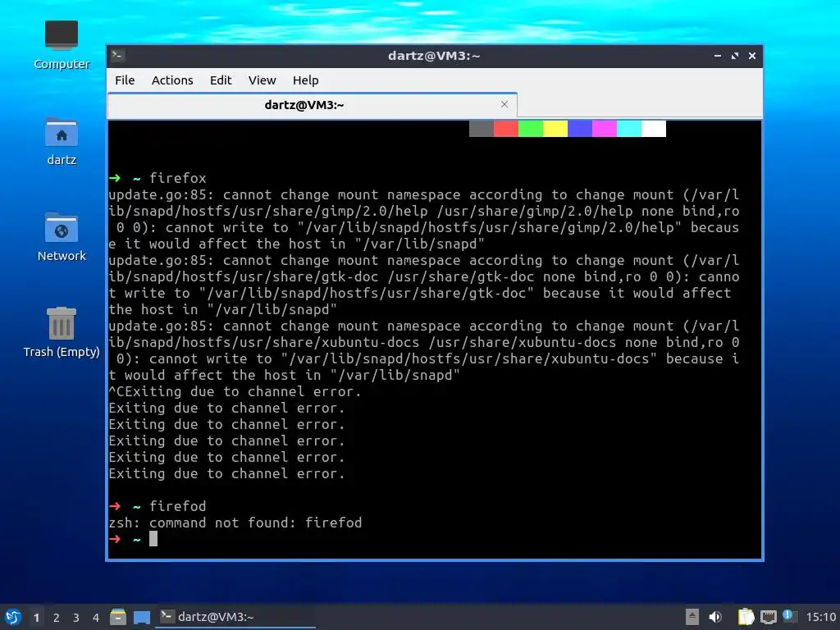Image resolution: width=840 pixels, height=630 pixels.
Task: Click the network connection tray icon
Action: click(x=768, y=617)
